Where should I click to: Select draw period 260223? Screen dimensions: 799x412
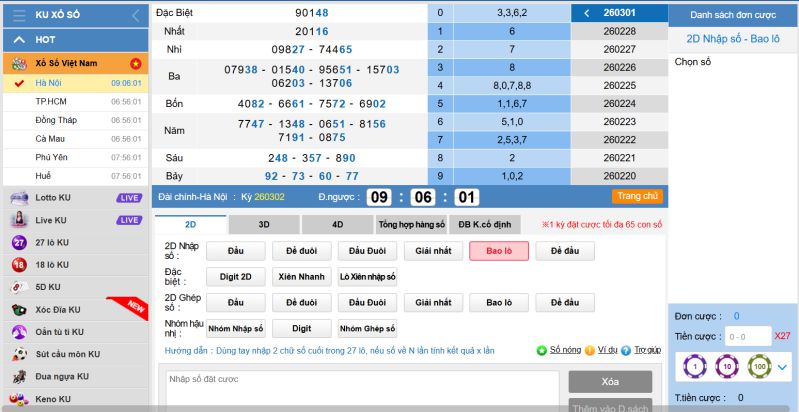click(x=619, y=122)
